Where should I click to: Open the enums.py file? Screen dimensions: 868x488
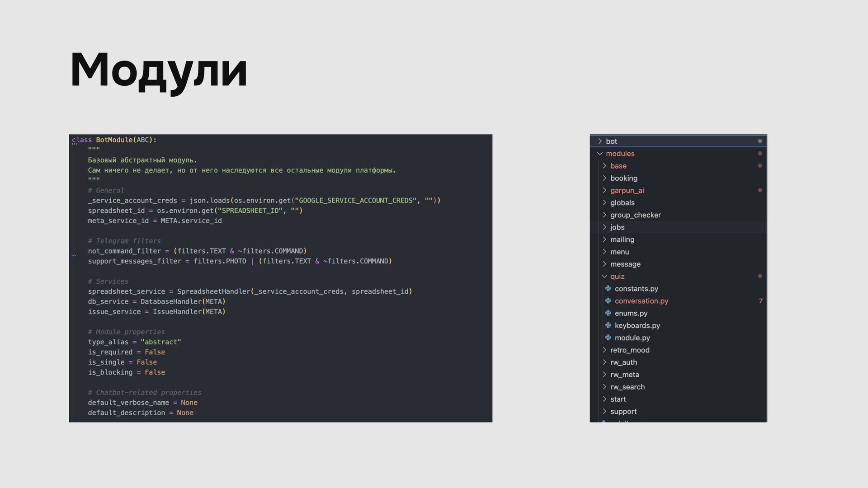pyautogui.click(x=631, y=313)
